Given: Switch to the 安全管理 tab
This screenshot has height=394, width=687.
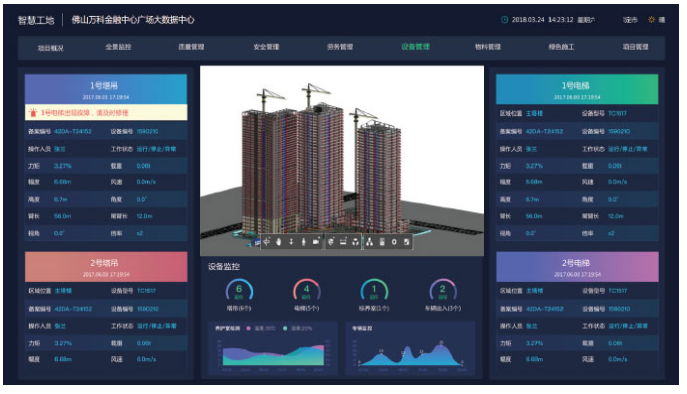Looking at the screenshot, I should tap(266, 47).
